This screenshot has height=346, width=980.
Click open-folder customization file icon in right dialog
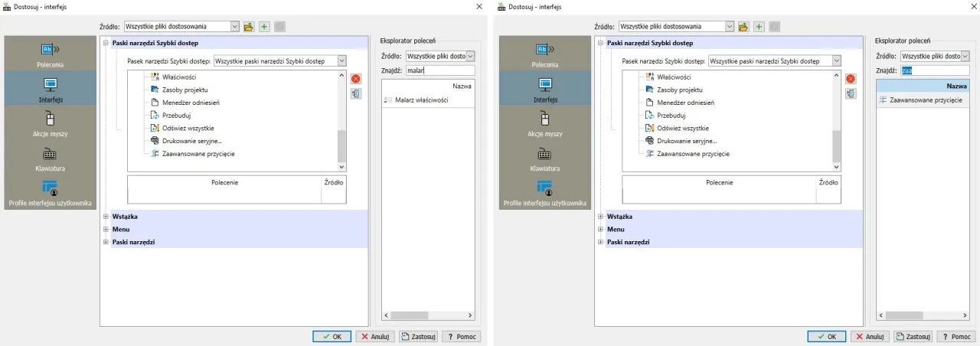[743, 27]
